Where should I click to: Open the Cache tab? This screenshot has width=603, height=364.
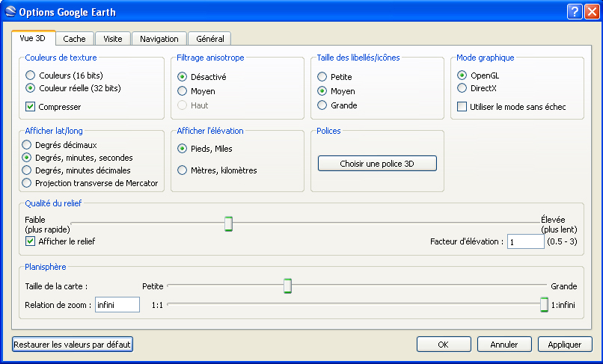pyautogui.click(x=75, y=39)
